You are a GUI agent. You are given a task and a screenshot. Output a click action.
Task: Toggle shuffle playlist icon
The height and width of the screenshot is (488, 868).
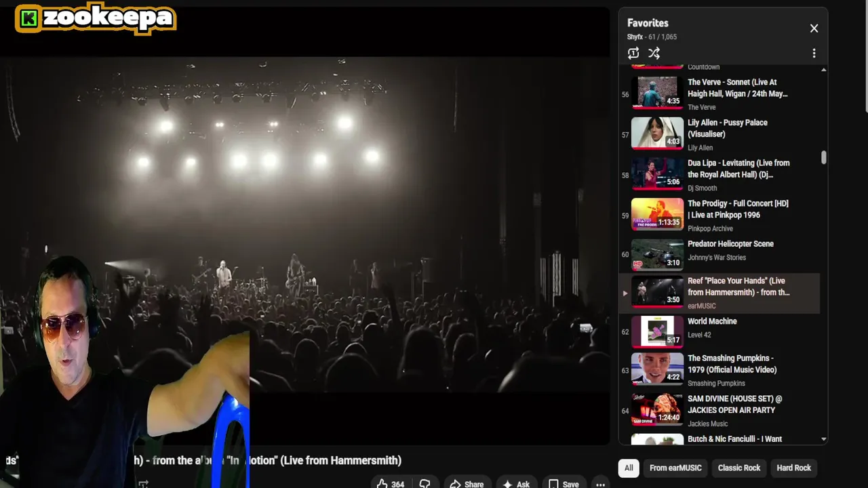click(654, 53)
